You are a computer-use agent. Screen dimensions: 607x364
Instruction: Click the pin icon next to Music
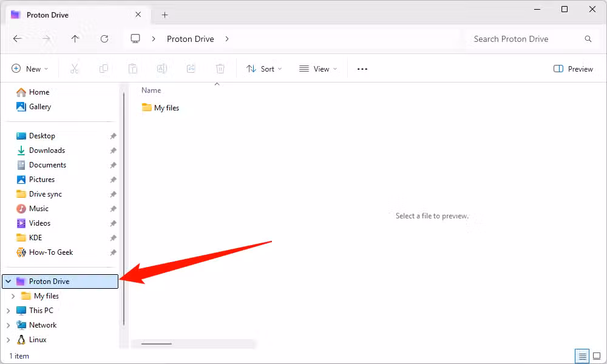coord(113,209)
